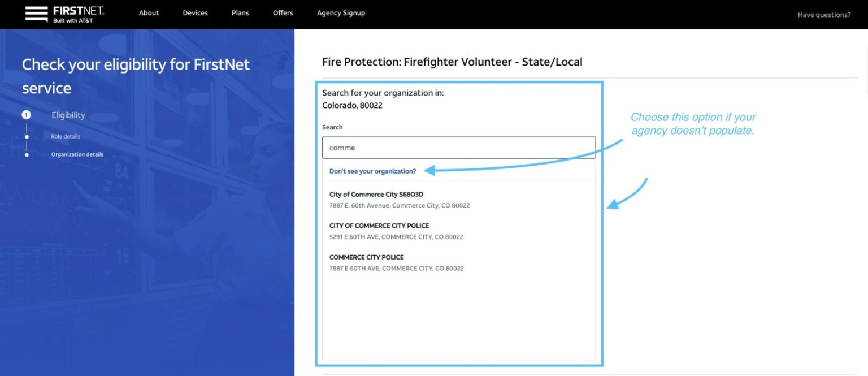The width and height of the screenshot is (868, 376).
Task: Click inside the organization Search field
Action: coord(458,147)
